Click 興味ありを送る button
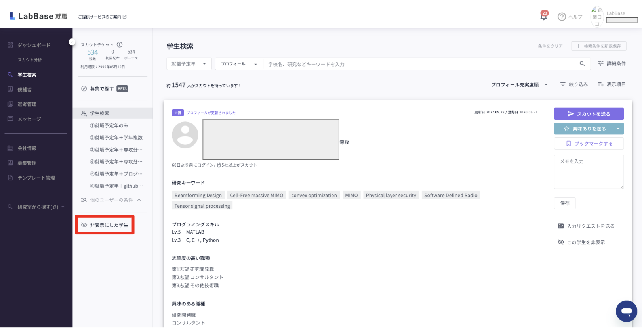This screenshot has width=644, height=330. click(583, 129)
